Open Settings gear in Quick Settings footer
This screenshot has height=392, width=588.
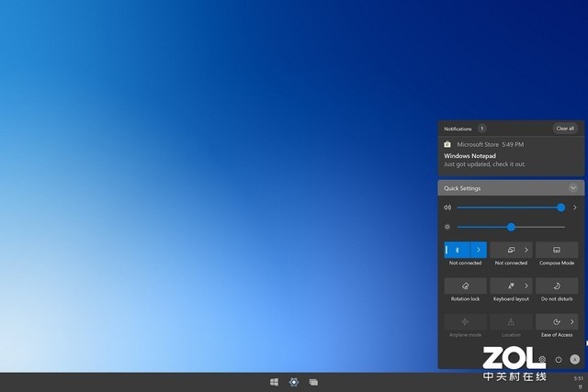point(542,359)
